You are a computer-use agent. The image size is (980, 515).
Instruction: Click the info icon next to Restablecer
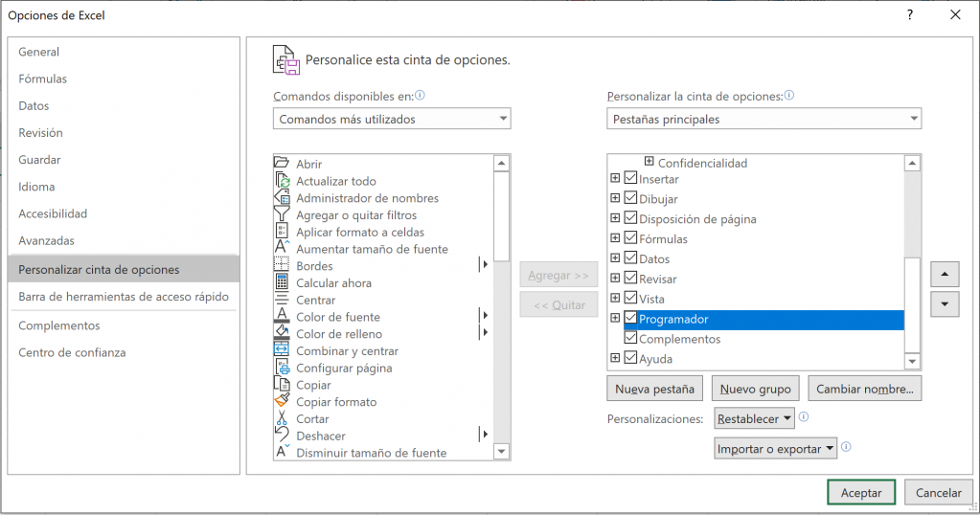(804, 417)
